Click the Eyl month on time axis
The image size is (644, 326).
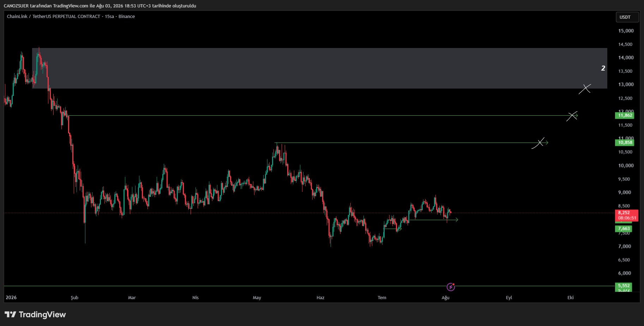[x=509, y=297]
